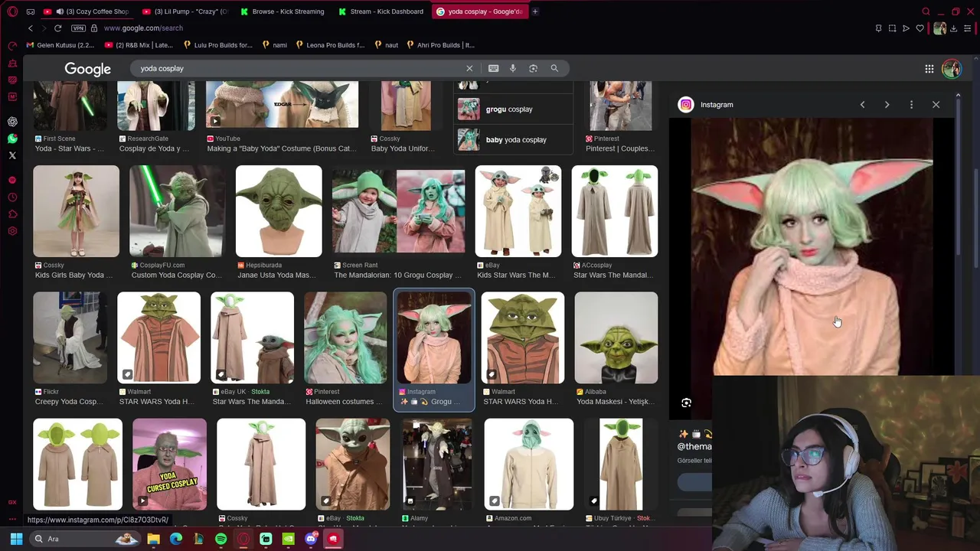Open ChatGPT icon in Opera sidebar
The height and width of the screenshot is (551, 980).
point(12,122)
